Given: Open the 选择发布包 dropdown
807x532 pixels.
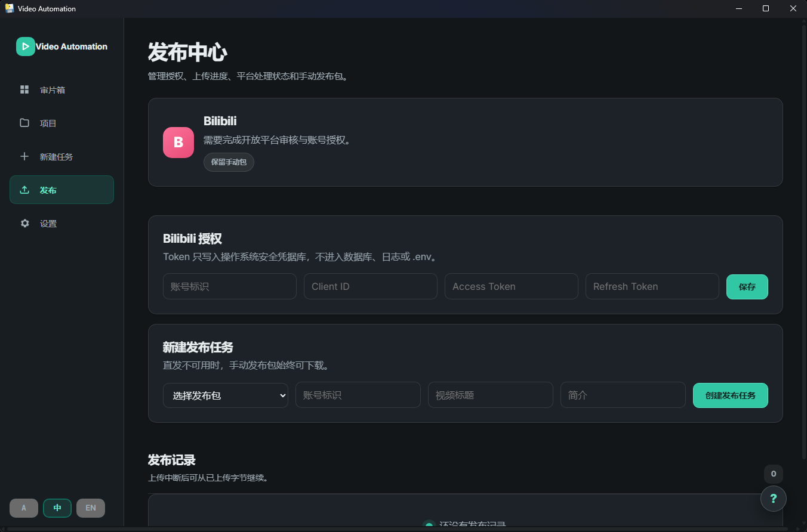Looking at the screenshot, I should click(x=226, y=395).
